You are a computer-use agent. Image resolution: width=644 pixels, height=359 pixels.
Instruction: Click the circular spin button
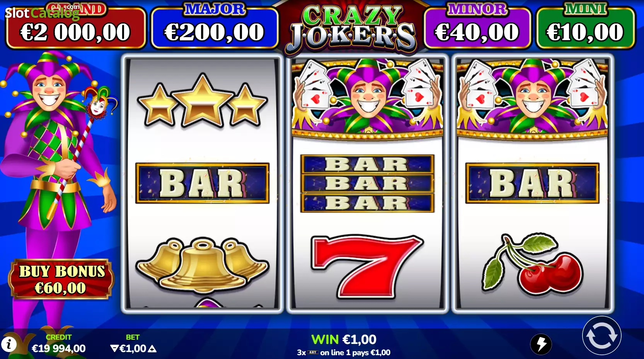click(x=601, y=336)
